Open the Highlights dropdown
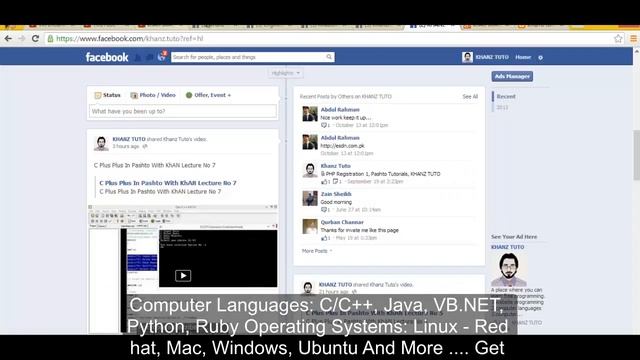This screenshot has width=640, height=360. 285,73
